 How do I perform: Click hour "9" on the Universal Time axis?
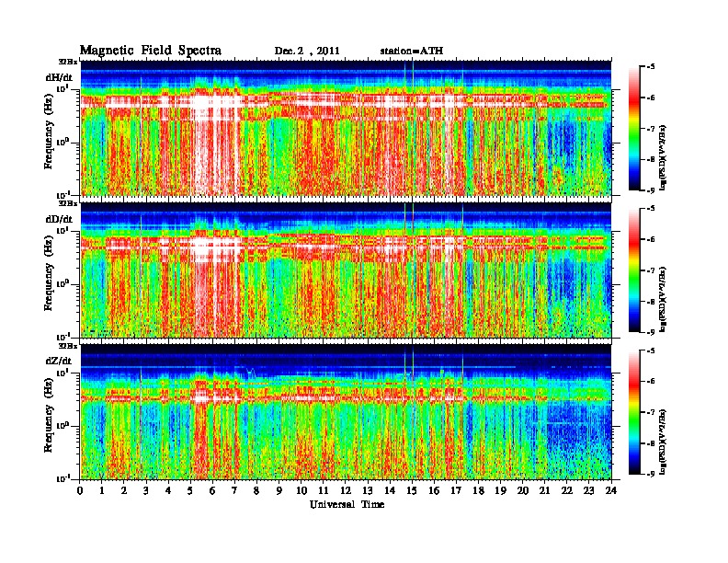point(279,490)
